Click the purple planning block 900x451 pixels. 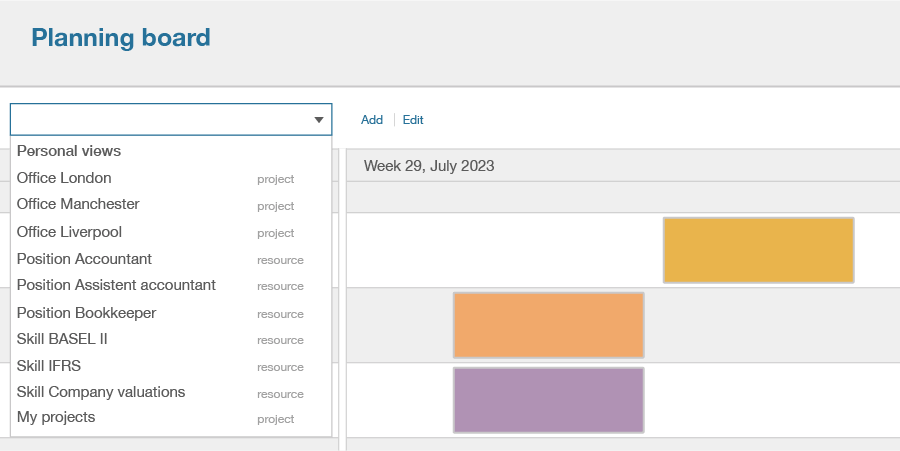click(549, 401)
